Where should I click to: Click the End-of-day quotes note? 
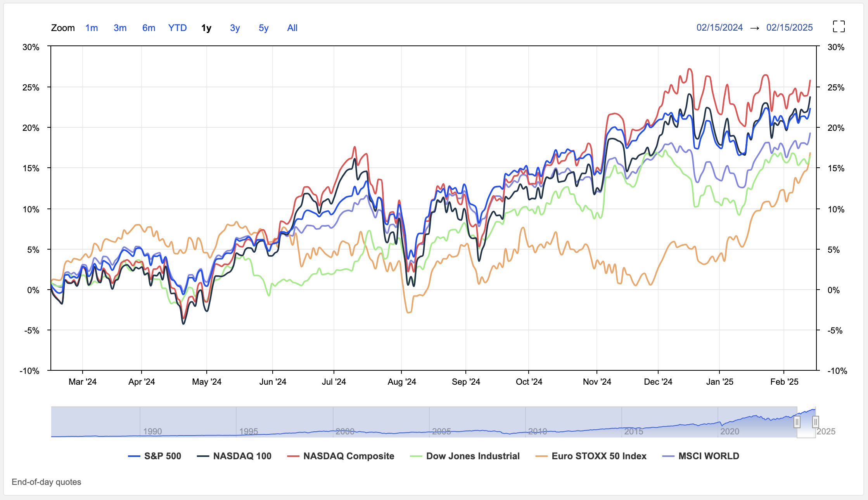coord(47,482)
